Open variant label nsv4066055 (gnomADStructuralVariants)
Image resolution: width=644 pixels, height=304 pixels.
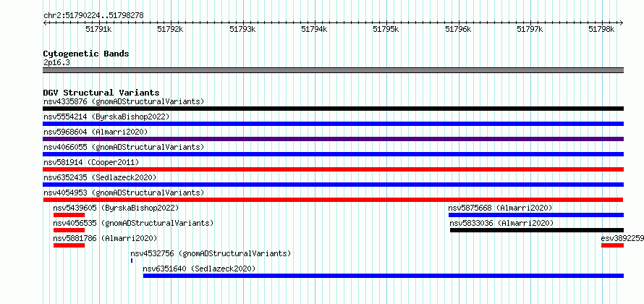(x=124, y=147)
